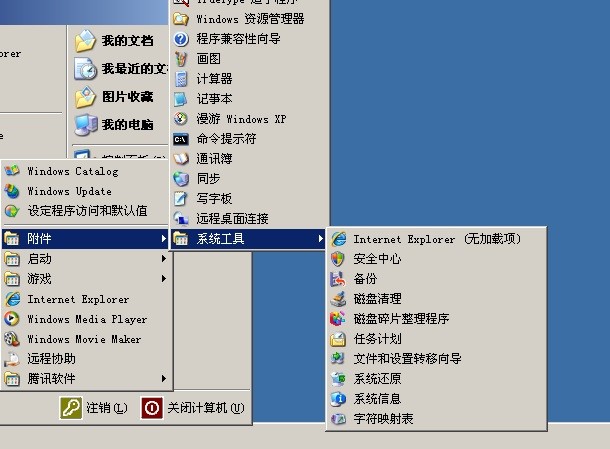The height and width of the screenshot is (449, 610).
Task: Expand arrow next to 系统工具
Action: point(321,239)
